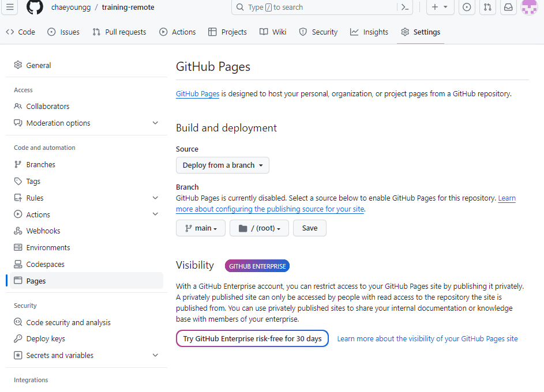Click the sidebar Actions play icon

point(18,214)
